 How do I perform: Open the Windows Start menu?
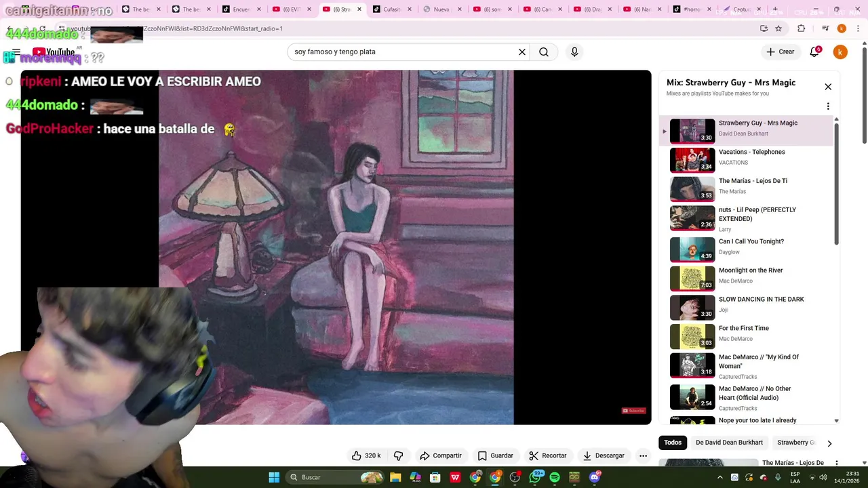pyautogui.click(x=274, y=477)
